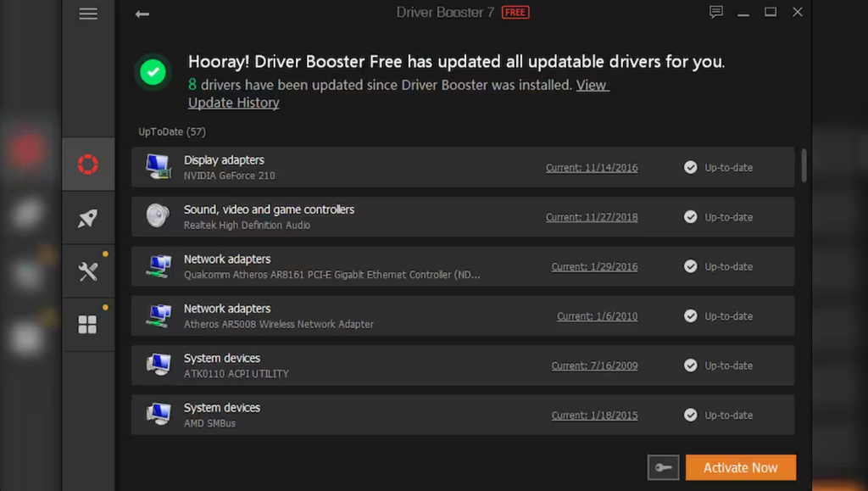Viewport: 868px width, 491px height.
Task: Click the FREE badge next to Driver Booster 7
Action: pos(515,12)
